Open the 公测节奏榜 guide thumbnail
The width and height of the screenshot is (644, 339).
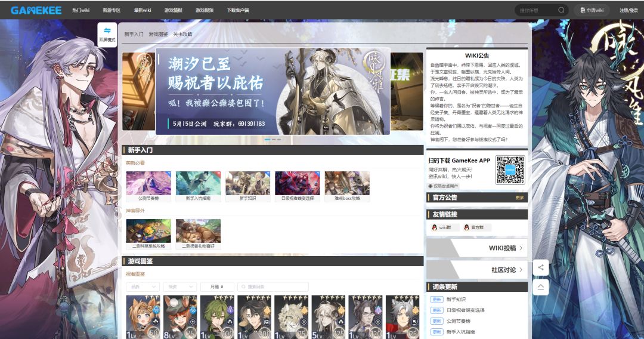pyautogui.click(x=148, y=186)
